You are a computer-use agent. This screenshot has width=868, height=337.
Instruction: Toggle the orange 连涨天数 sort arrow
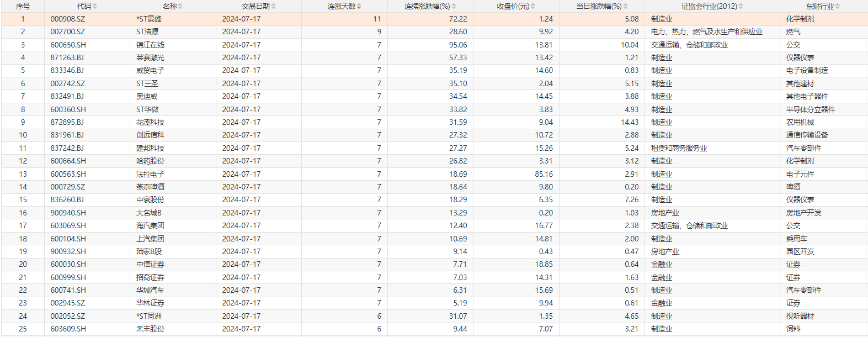[359, 7]
